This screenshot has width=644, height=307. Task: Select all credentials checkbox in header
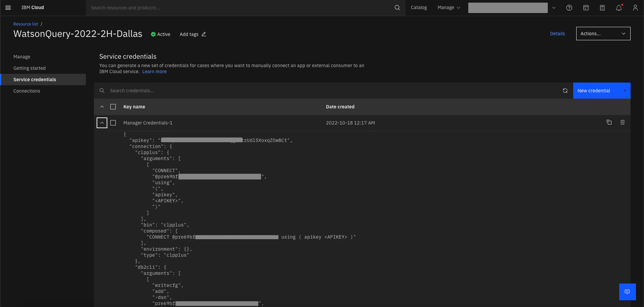coord(113,107)
